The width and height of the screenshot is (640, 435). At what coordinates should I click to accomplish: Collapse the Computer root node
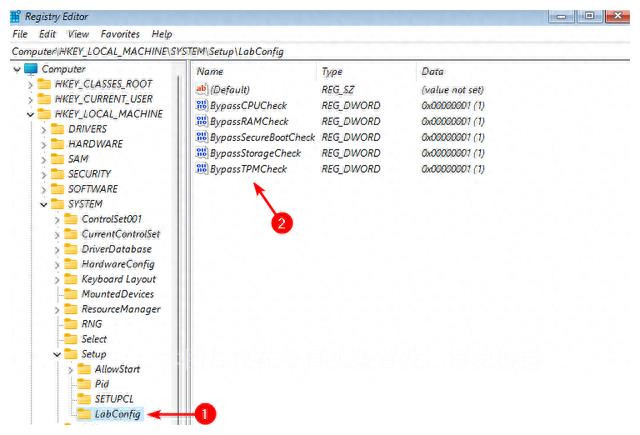[17, 69]
